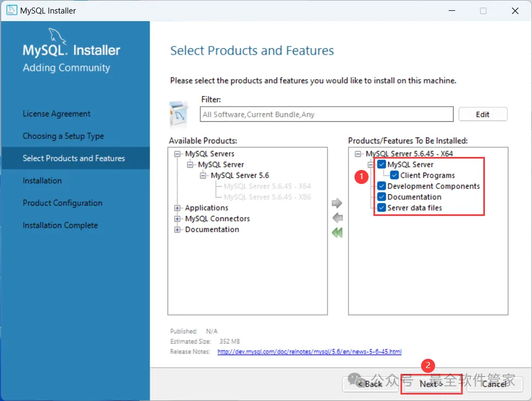532x401 pixels.
Task: Select the MySQL Connectors row label
Action: point(218,219)
